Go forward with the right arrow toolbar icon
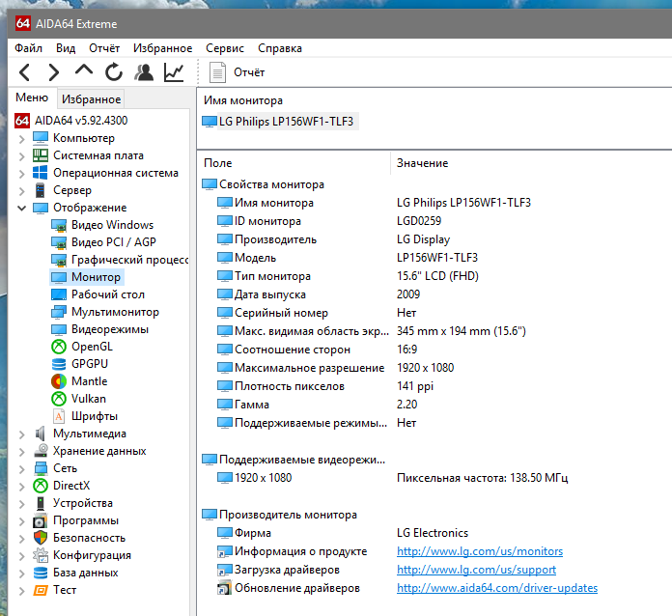This screenshot has height=616, width=672. point(53,72)
